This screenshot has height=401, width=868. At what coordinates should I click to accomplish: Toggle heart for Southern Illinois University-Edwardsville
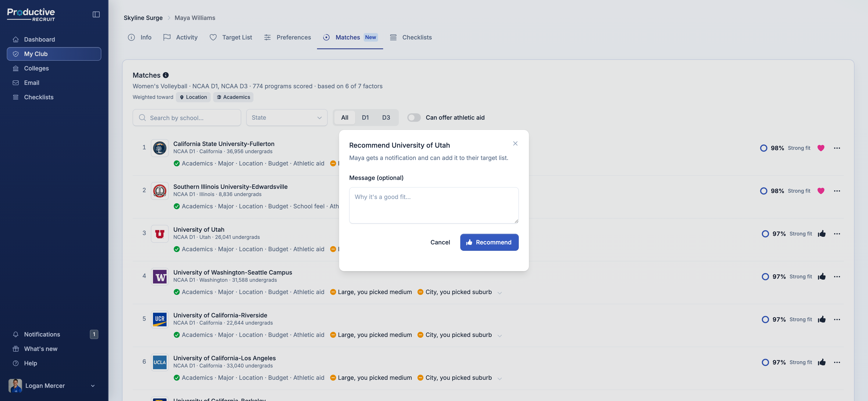(821, 191)
